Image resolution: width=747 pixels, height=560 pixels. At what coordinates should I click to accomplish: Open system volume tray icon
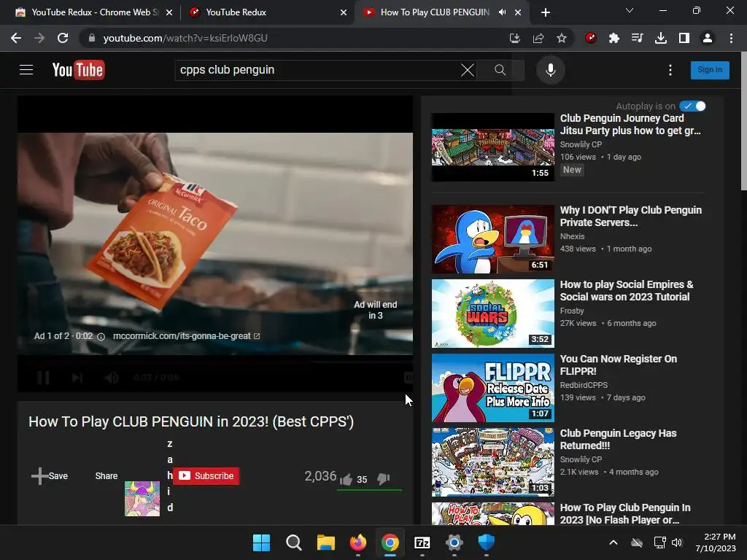tap(677, 542)
